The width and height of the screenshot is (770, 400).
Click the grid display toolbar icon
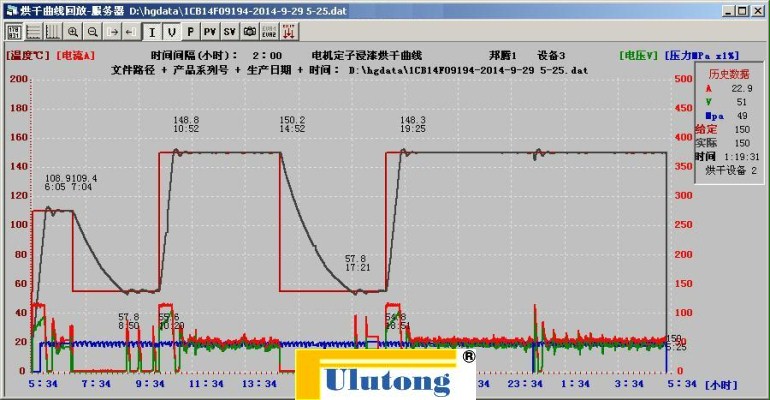click(x=15, y=32)
